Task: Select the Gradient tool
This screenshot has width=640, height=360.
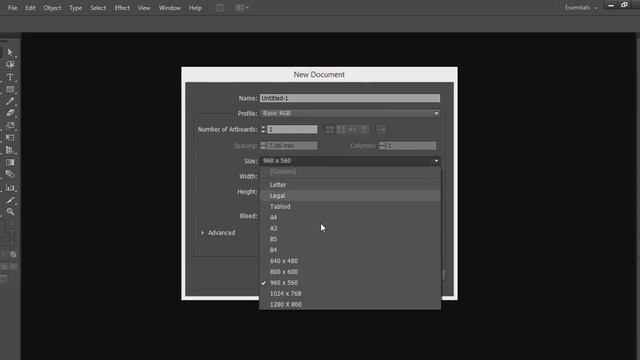Action: point(10,162)
